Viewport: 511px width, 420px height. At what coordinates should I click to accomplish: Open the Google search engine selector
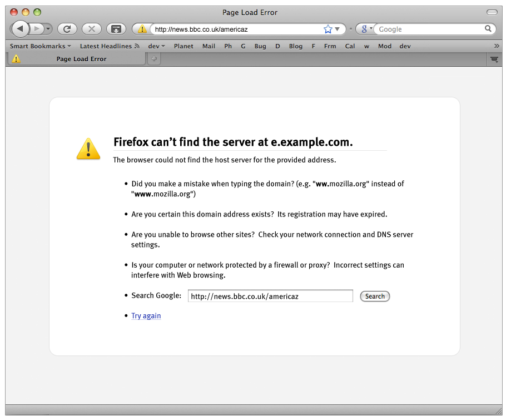(366, 29)
